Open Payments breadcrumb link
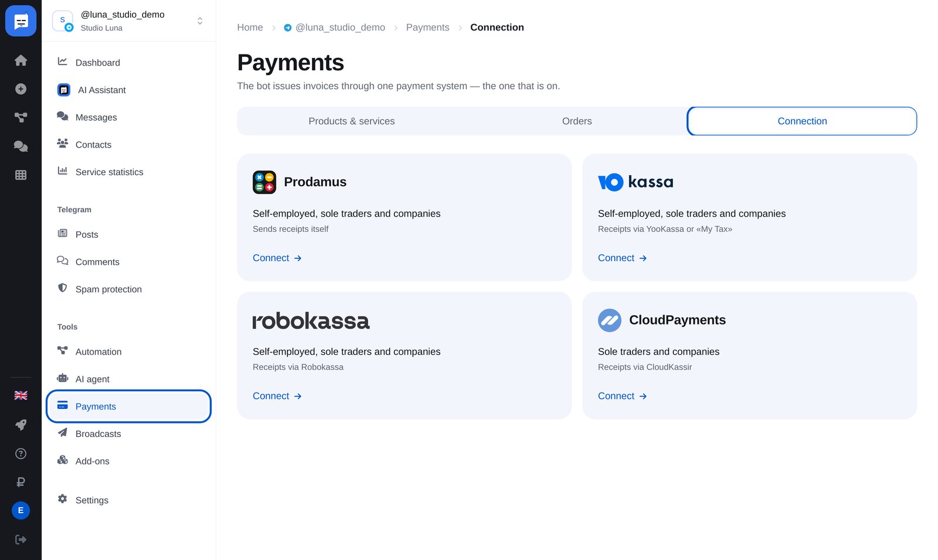 coord(427,28)
